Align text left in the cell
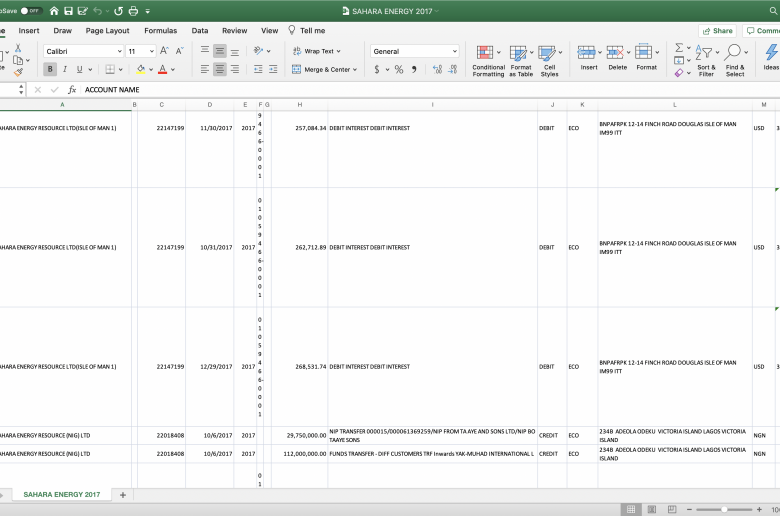 click(x=205, y=69)
